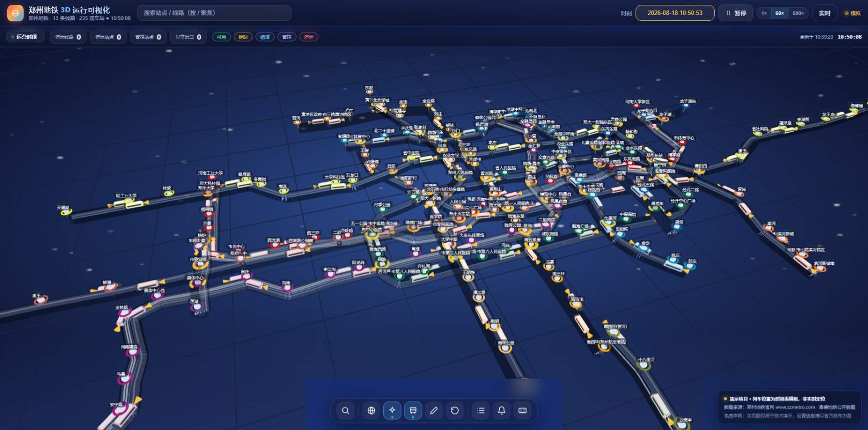Click the 奥体中心 station marker
The height and width of the screenshot is (430, 868).
(197, 283)
